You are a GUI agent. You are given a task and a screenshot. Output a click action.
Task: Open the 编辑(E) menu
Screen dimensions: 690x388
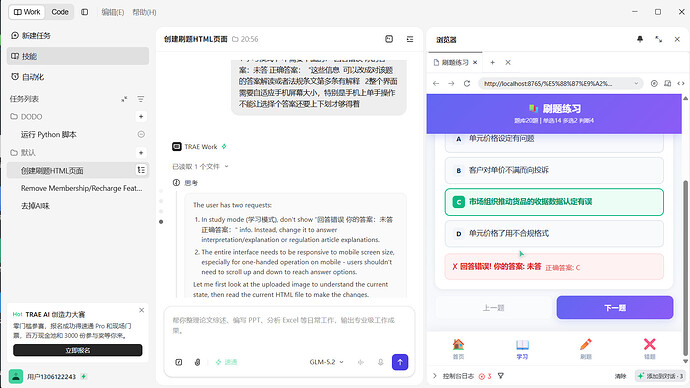pos(113,12)
